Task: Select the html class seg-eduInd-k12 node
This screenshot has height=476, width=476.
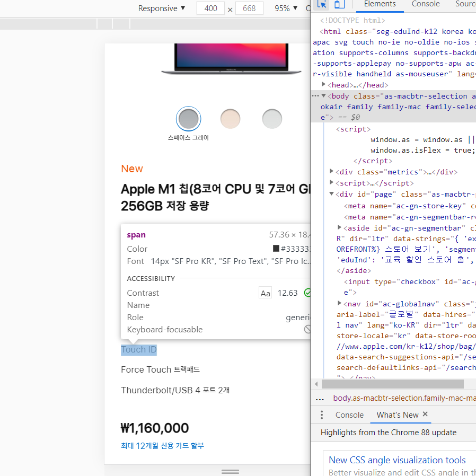Action: [x=394, y=53]
